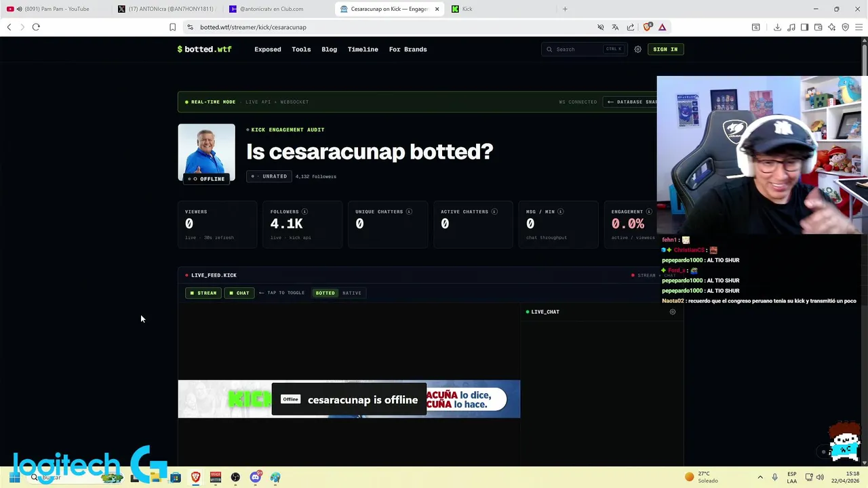Open a new browser tab

tap(565, 9)
